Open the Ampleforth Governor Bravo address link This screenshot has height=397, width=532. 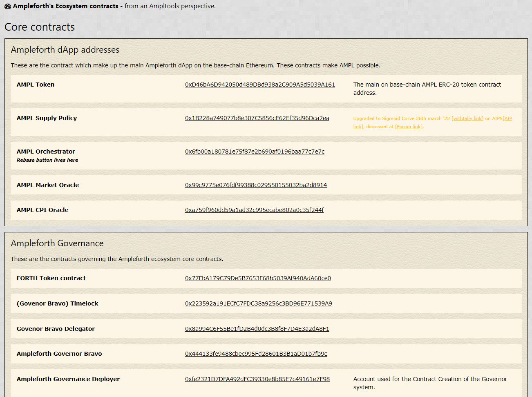[256, 354]
